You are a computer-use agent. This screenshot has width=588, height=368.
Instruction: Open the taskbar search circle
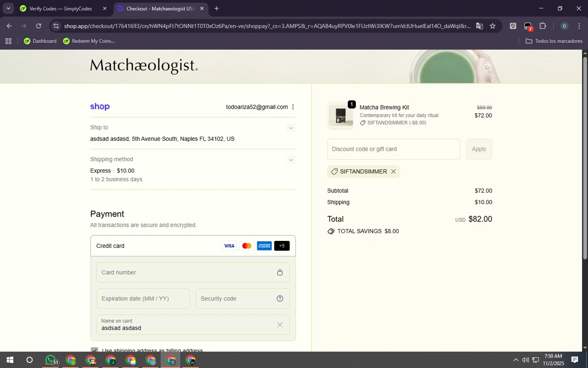(x=29, y=360)
